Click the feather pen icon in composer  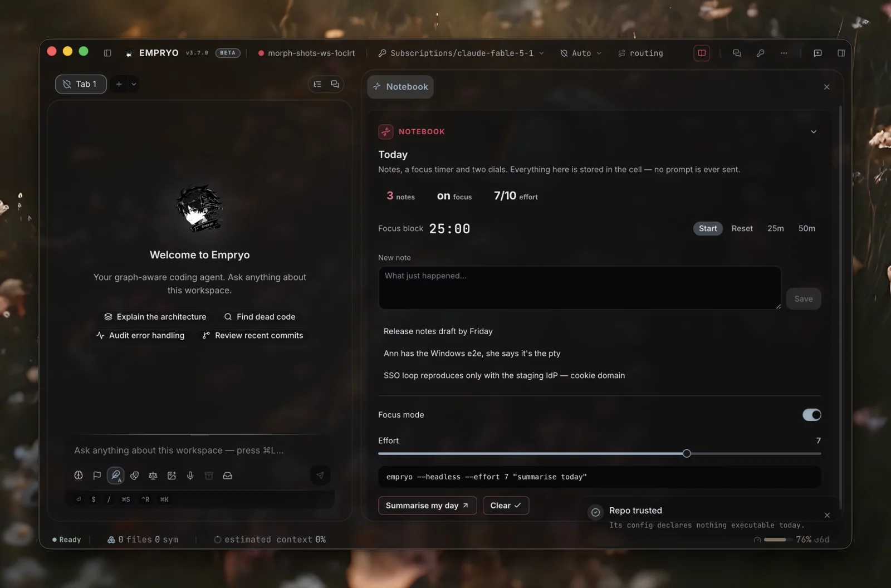pos(116,476)
